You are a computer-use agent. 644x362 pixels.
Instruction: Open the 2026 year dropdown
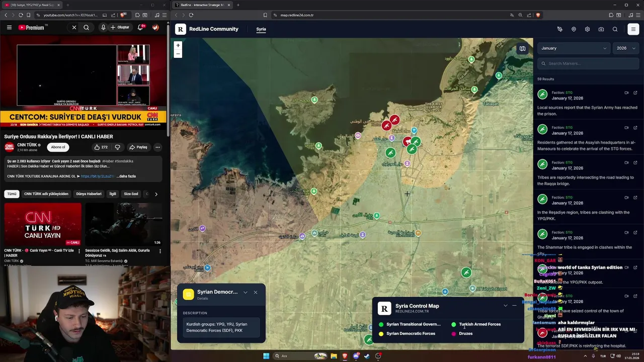(626, 48)
